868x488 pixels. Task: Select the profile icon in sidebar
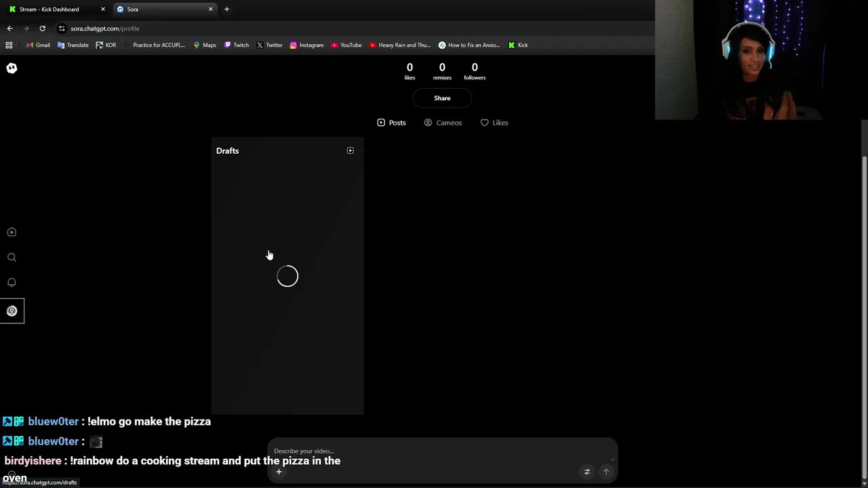coord(12,311)
